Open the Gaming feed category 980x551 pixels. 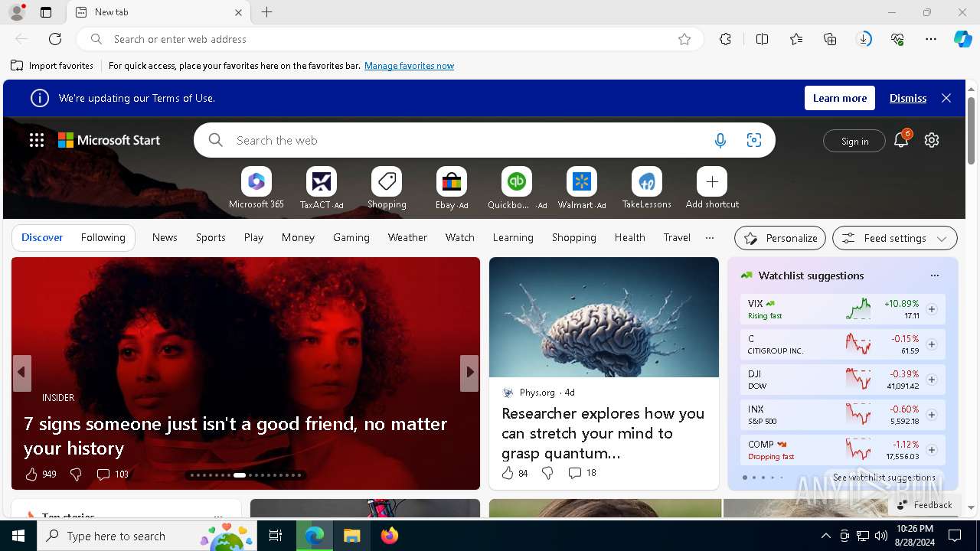tap(351, 237)
